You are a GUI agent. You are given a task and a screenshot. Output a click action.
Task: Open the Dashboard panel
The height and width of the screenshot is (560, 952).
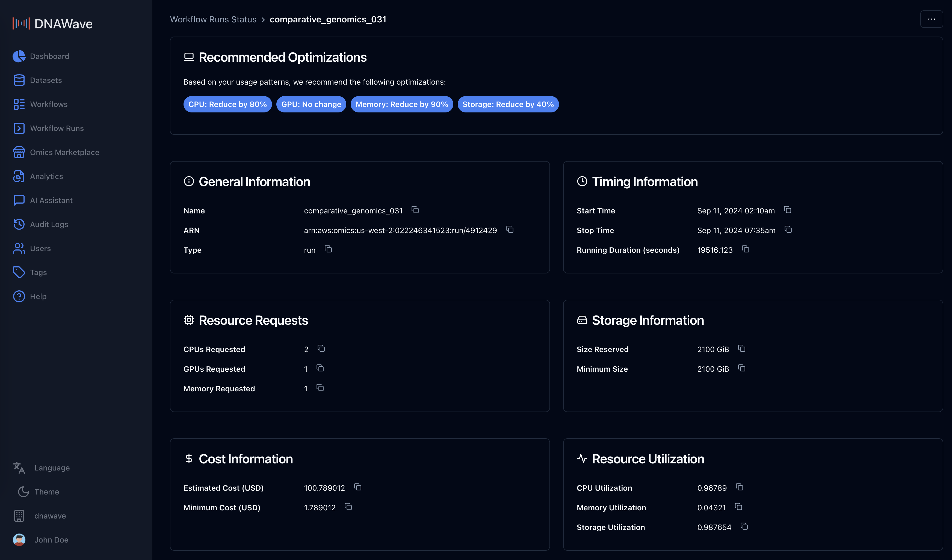[49, 56]
